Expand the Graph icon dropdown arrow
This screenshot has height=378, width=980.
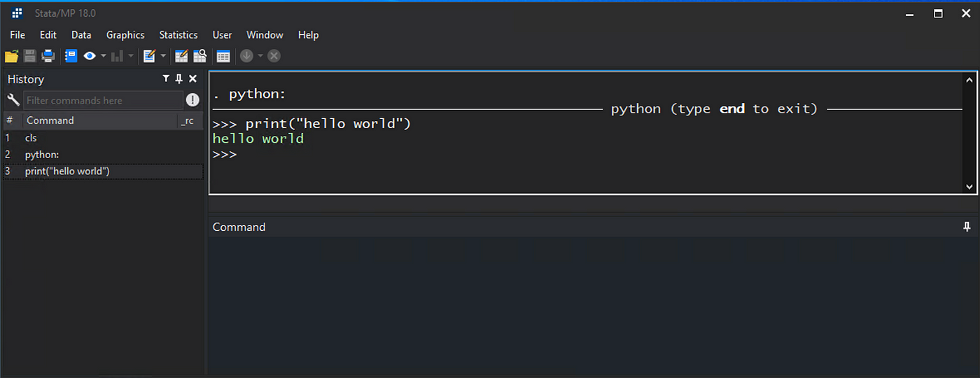pos(130,56)
